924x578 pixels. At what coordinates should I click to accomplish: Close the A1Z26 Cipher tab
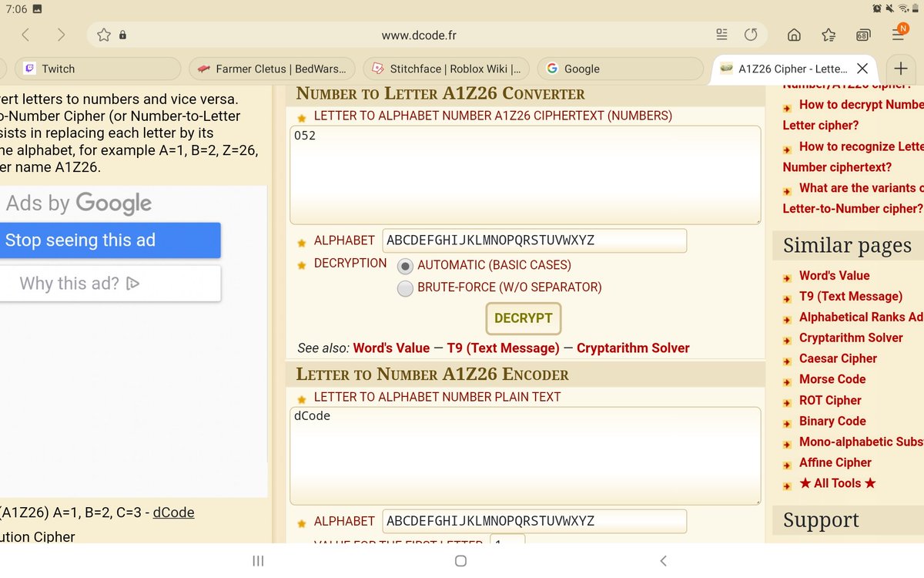coord(862,69)
